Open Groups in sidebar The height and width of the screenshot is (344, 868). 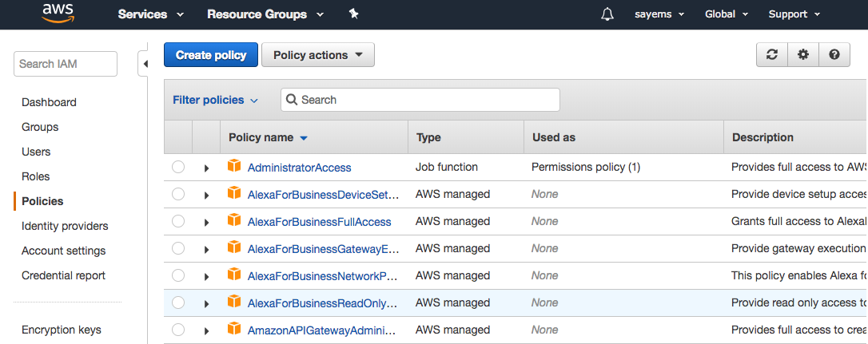coord(40,127)
